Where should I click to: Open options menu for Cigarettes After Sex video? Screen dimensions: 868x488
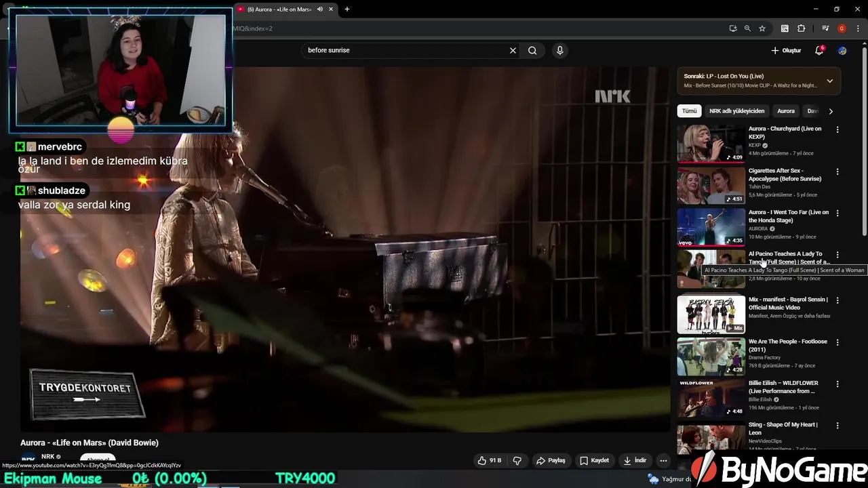[837, 171]
